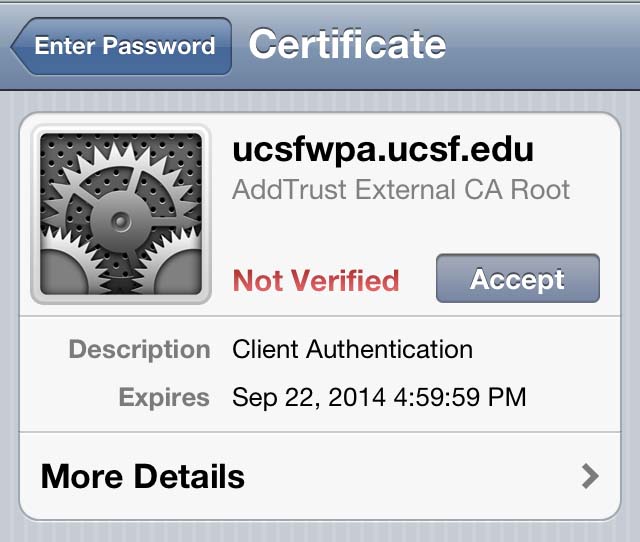Click the Expires field label
640x542 pixels.
[164, 397]
